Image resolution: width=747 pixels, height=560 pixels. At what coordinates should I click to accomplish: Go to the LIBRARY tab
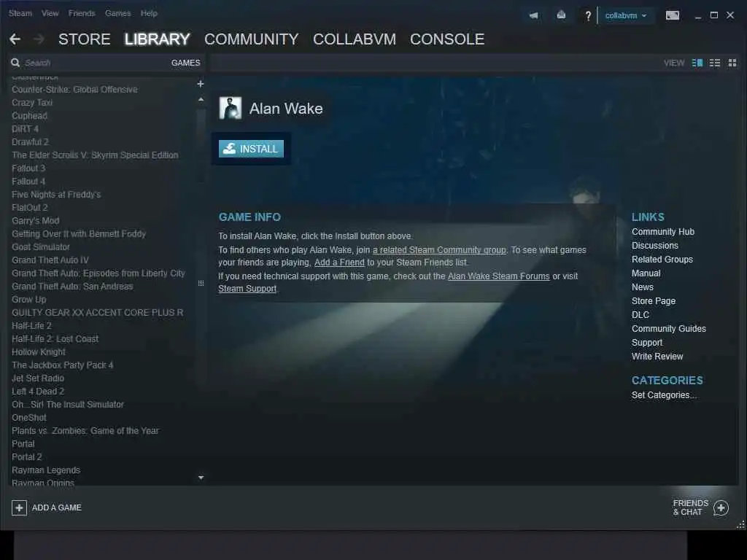(158, 39)
